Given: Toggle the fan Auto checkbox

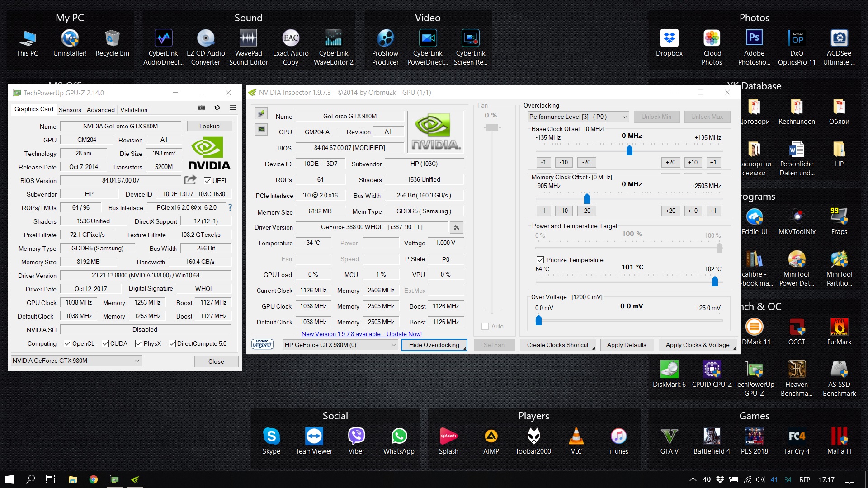Looking at the screenshot, I should [x=485, y=326].
